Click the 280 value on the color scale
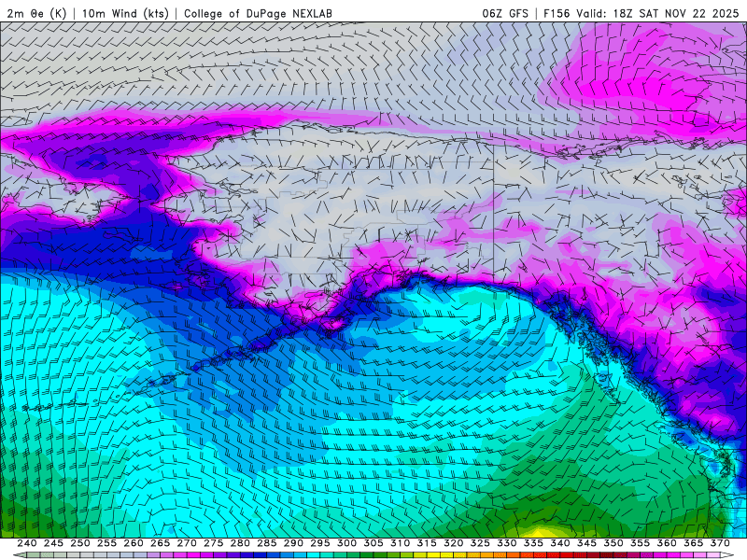The height and width of the screenshot is (560, 747). click(x=240, y=543)
